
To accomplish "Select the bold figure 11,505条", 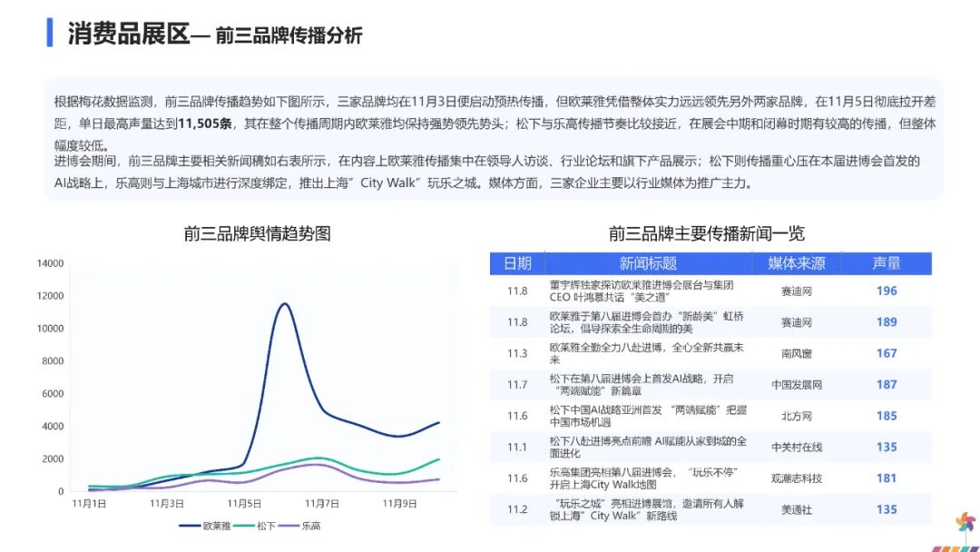I will tap(205, 123).
